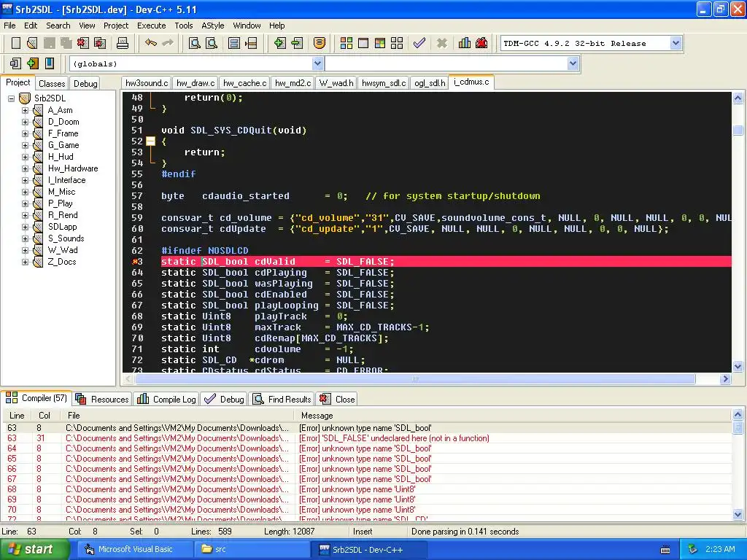Switch to the ogl_sdl.h editor tab
Image resolution: width=747 pixels, height=560 pixels.
pyautogui.click(x=430, y=83)
